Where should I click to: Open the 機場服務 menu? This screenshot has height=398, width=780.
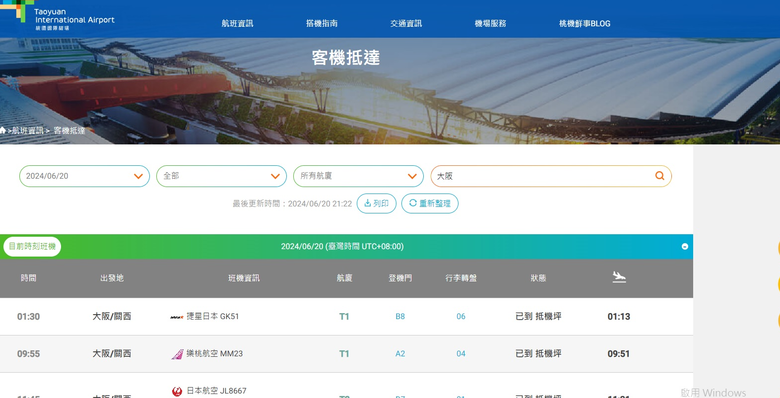pos(490,23)
